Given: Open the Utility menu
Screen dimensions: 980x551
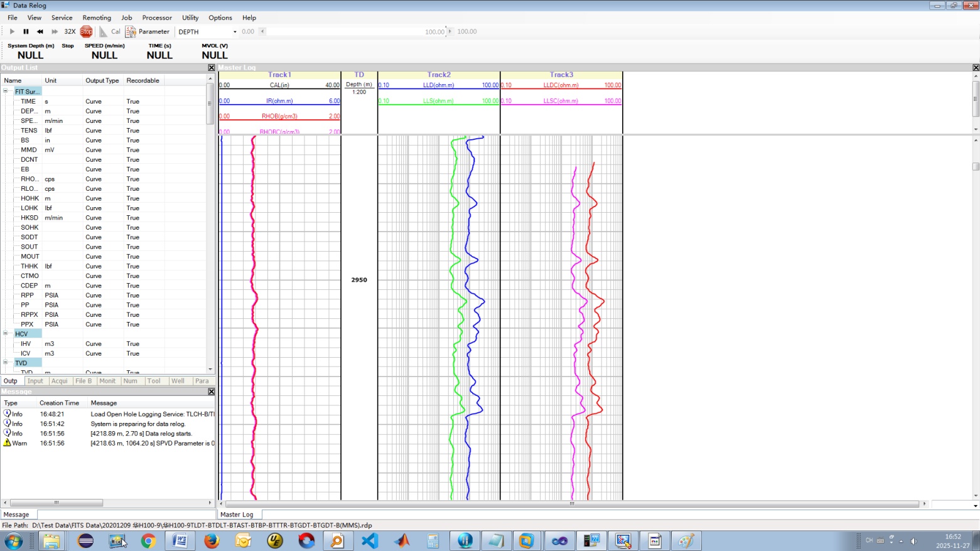Looking at the screenshot, I should pyautogui.click(x=190, y=18).
